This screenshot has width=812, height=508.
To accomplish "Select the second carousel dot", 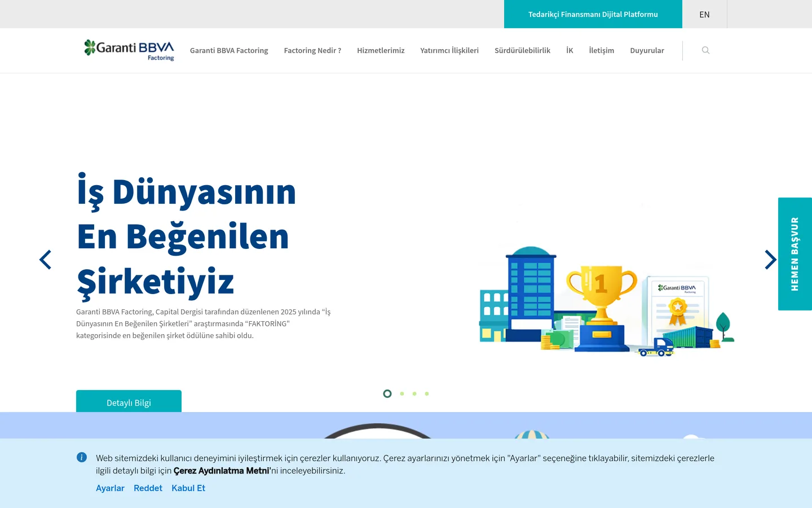I will [x=402, y=393].
